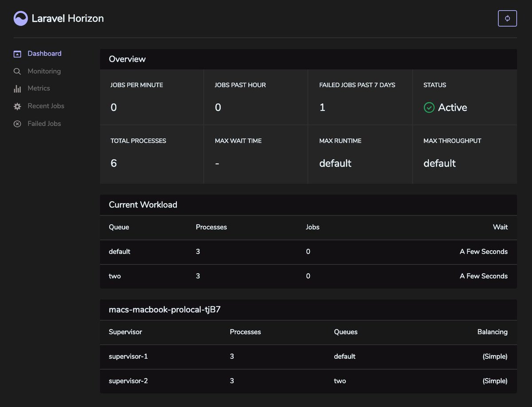
Task: Click the Metrics bar chart icon
Action: (17, 89)
